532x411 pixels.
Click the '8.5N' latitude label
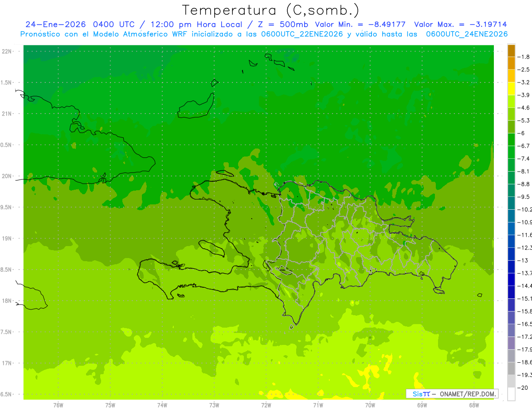(7, 270)
